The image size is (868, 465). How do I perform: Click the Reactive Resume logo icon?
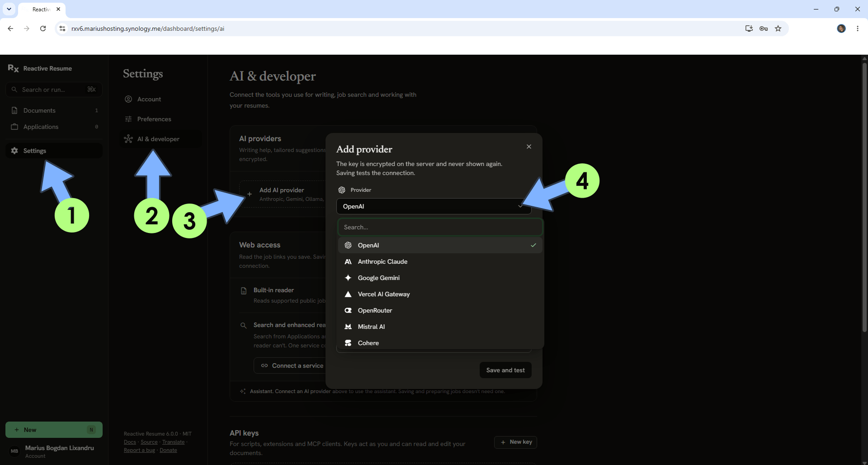13,68
